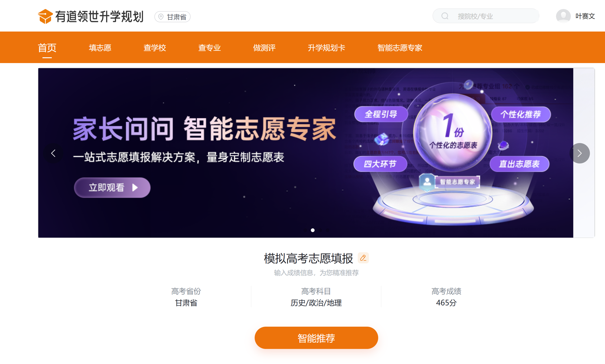This screenshot has height=364, width=605.
Task: Focus the 搜院校/专业 search field
Action: point(486,16)
